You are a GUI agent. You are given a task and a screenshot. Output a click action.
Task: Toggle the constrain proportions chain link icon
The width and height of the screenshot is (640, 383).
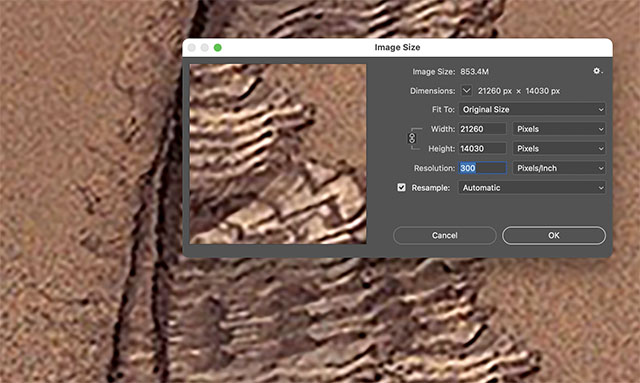click(x=412, y=138)
